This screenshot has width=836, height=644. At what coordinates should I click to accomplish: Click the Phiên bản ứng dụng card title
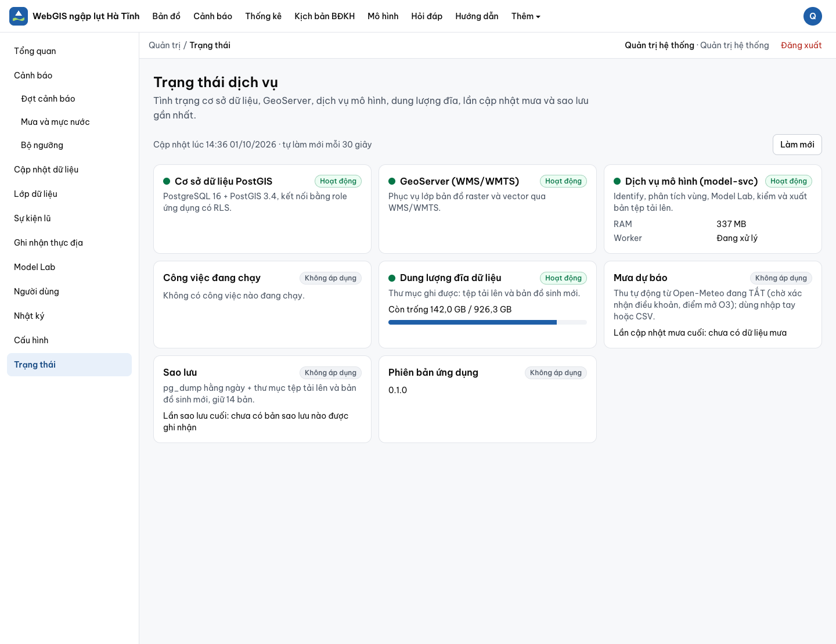(x=433, y=373)
